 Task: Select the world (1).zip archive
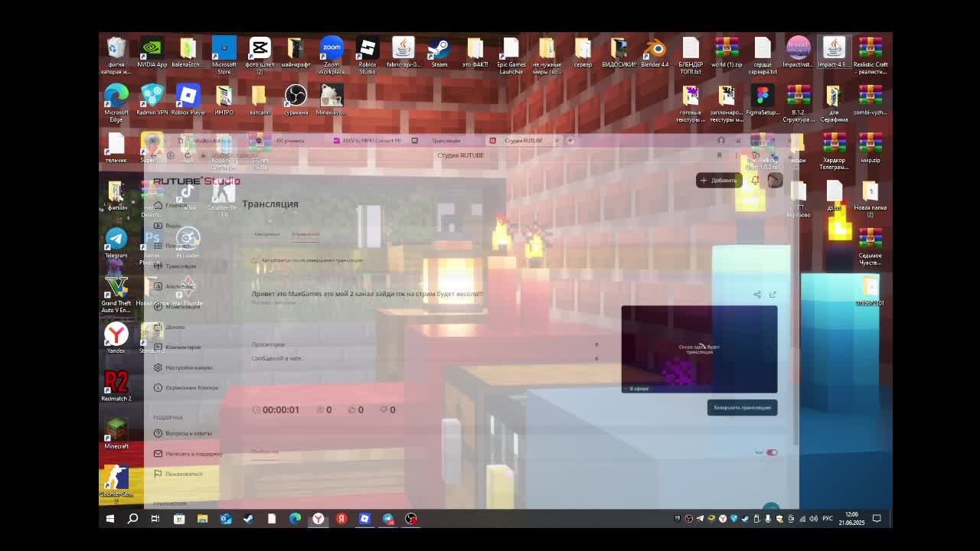click(727, 54)
